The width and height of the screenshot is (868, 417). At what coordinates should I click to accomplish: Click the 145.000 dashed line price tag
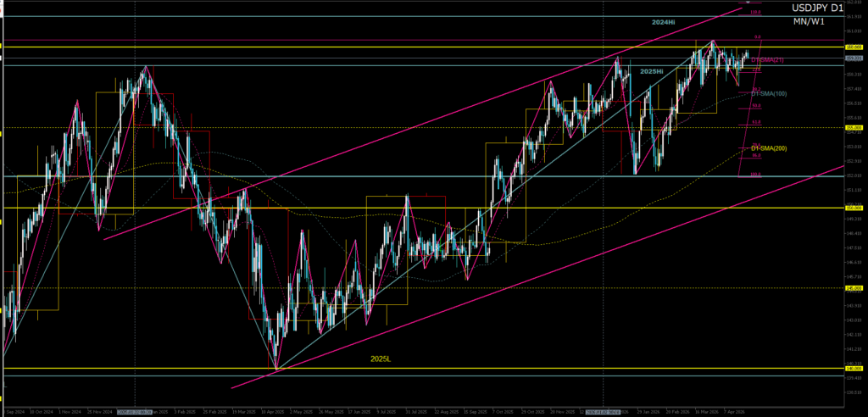point(854,288)
